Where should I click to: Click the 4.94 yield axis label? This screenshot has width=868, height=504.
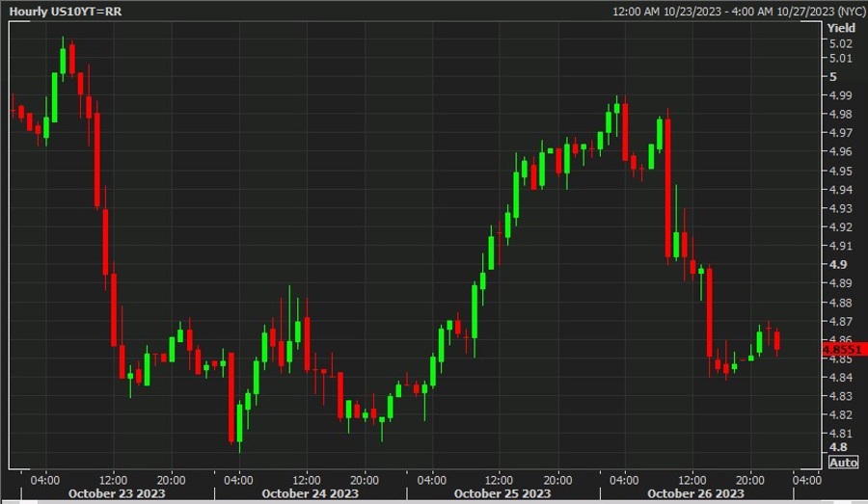click(x=840, y=190)
